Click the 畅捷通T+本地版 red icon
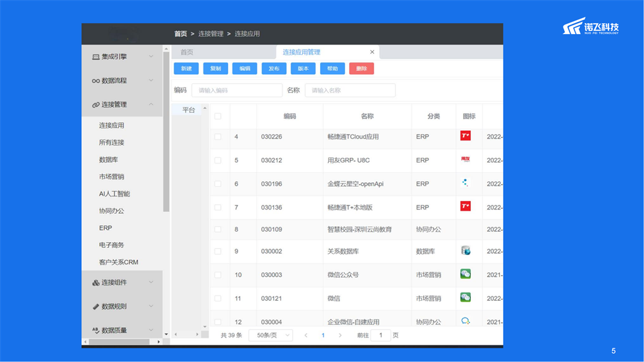644x362 pixels. point(466,206)
